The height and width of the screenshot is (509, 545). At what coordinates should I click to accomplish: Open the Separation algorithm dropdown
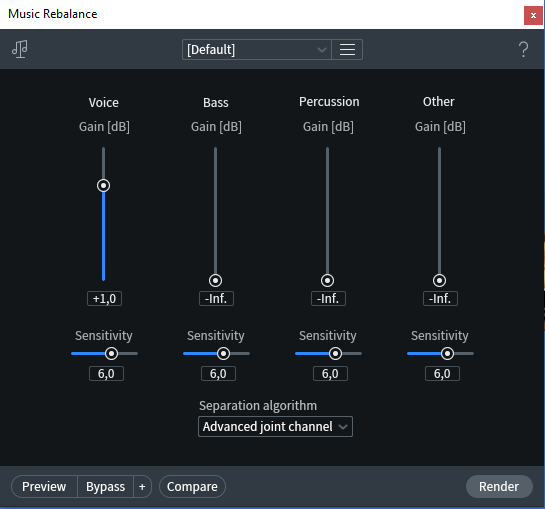click(x=275, y=426)
